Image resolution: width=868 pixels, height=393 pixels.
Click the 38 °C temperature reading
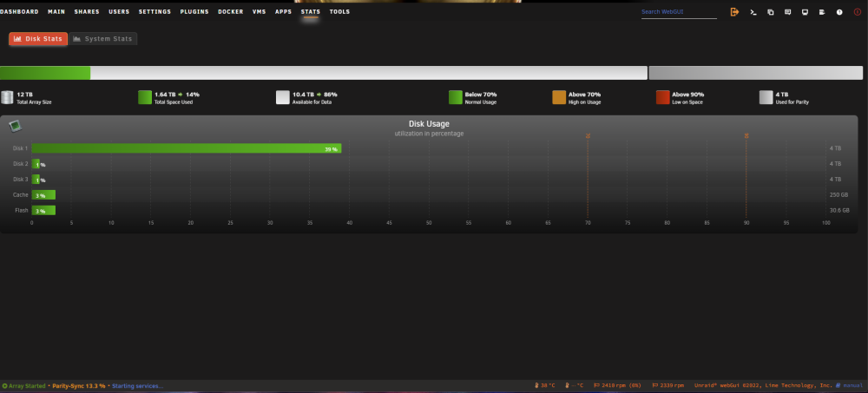click(x=545, y=386)
